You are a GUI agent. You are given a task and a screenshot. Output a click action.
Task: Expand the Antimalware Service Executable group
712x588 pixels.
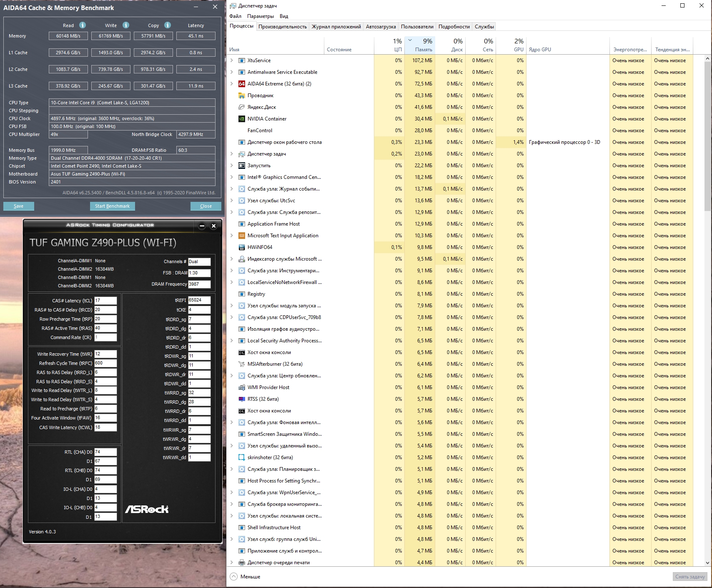tap(232, 72)
